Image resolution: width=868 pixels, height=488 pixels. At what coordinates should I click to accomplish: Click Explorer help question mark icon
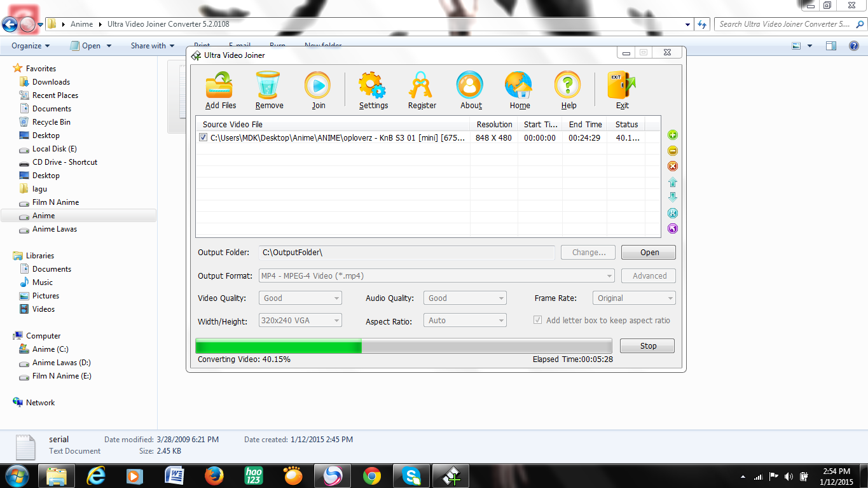[854, 46]
